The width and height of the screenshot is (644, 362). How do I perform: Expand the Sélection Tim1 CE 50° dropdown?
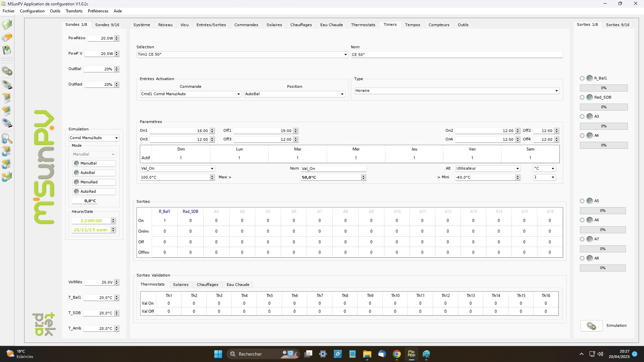click(345, 55)
